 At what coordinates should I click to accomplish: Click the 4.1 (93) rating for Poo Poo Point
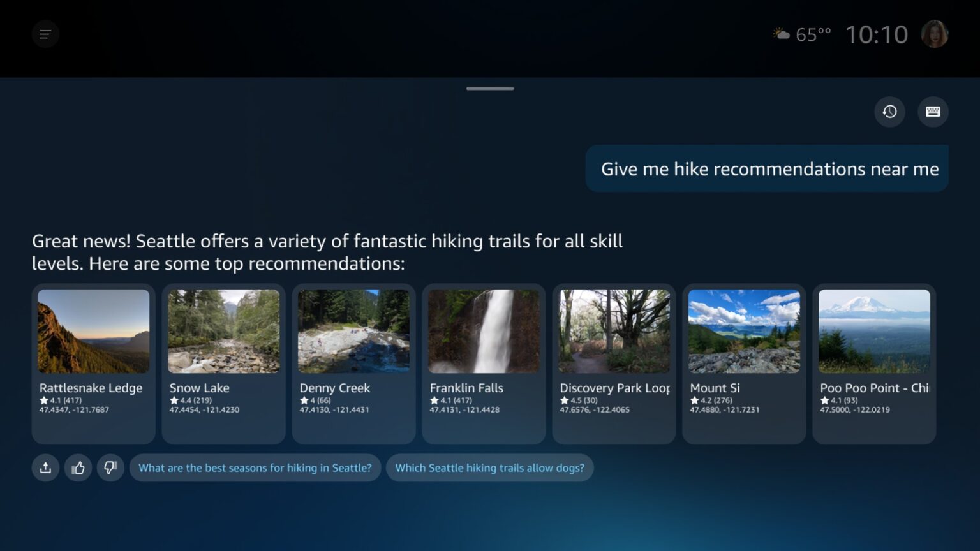(839, 400)
